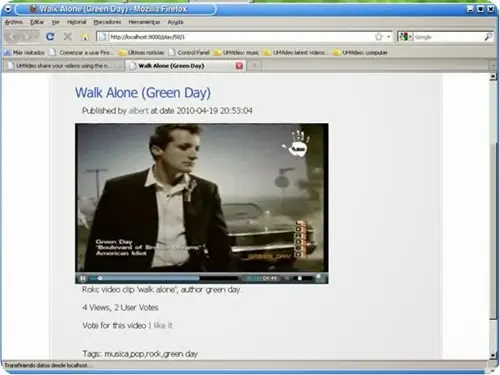500x375 pixels.
Task: Open the Archivo menu
Action: coord(14,22)
